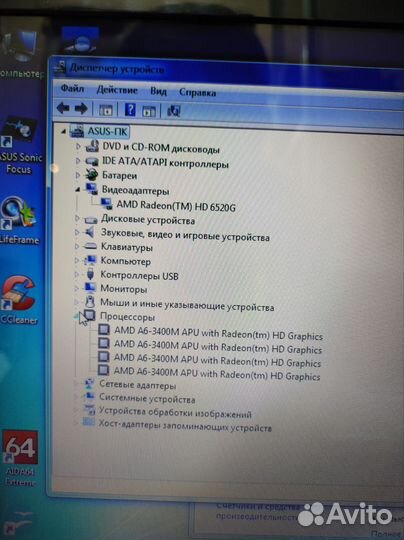Select the Дисковые устройства label

[x=148, y=220]
